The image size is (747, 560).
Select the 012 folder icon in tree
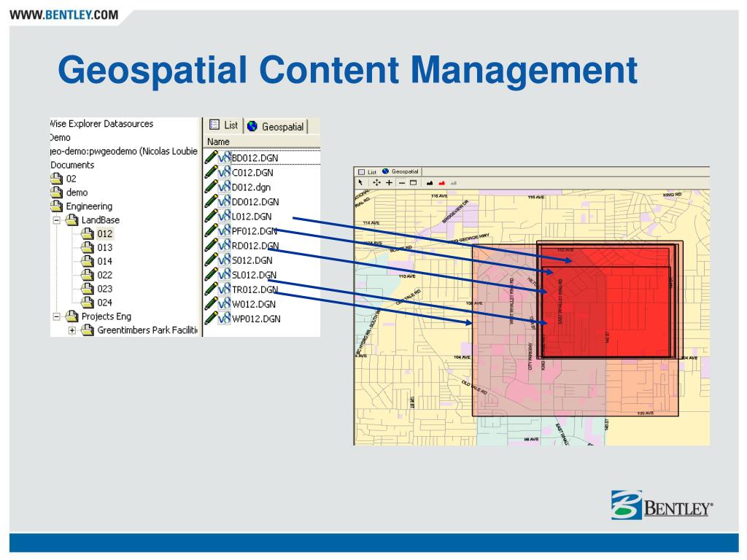click(88, 233)
